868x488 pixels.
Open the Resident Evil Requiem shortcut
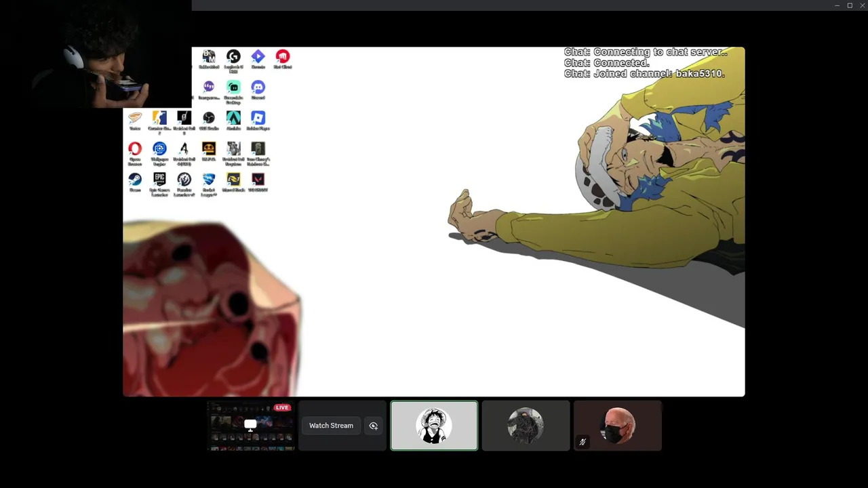[233, 153]
